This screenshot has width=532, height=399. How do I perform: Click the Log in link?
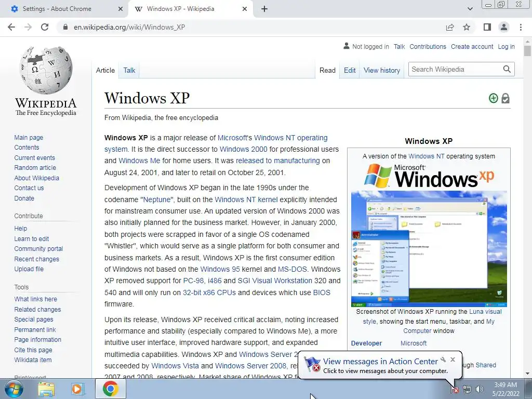506,46
